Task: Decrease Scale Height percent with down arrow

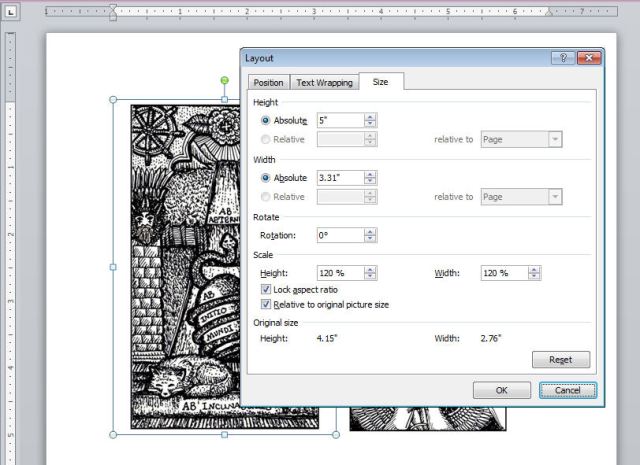Action: click(x=370, y=277)
